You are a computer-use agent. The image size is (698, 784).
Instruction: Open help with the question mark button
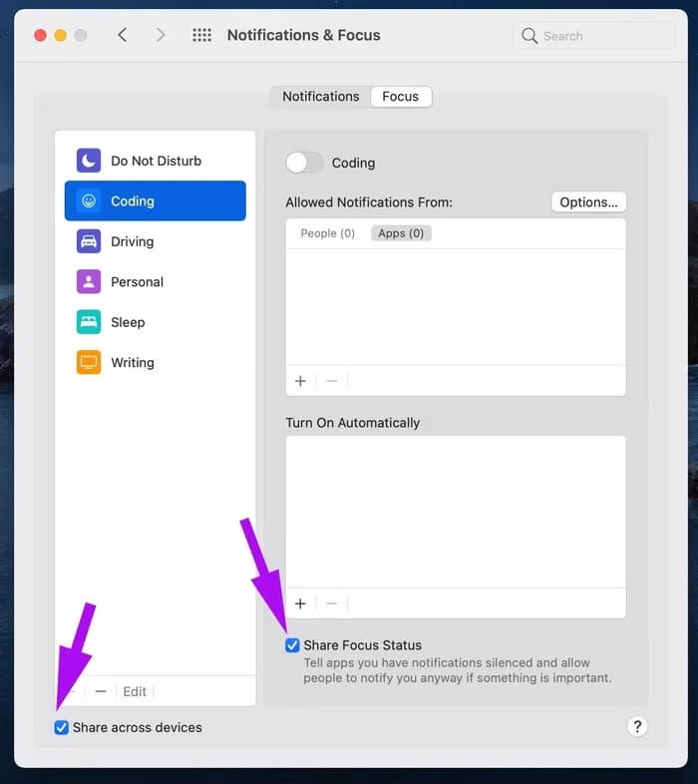click(x=637, y=726)
